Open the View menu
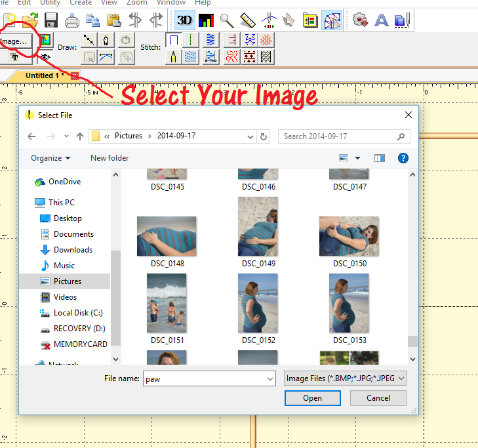Image resolution: width=478 pixels, height=448 pixels. [x=109, y=3]
